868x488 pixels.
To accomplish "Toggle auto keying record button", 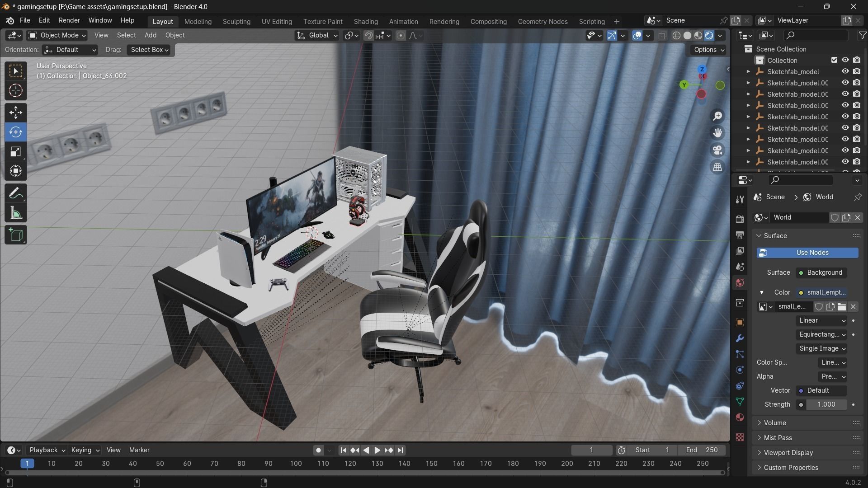I will [x=318, y=450].
